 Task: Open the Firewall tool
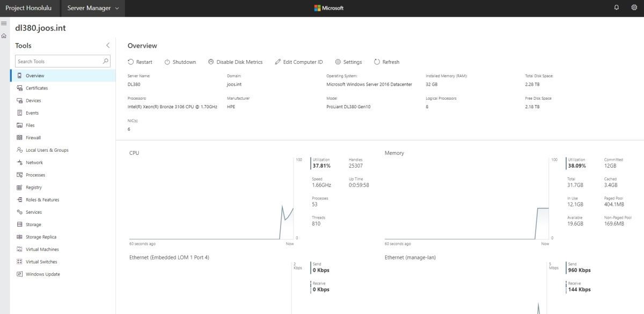[x=33, y=137]
